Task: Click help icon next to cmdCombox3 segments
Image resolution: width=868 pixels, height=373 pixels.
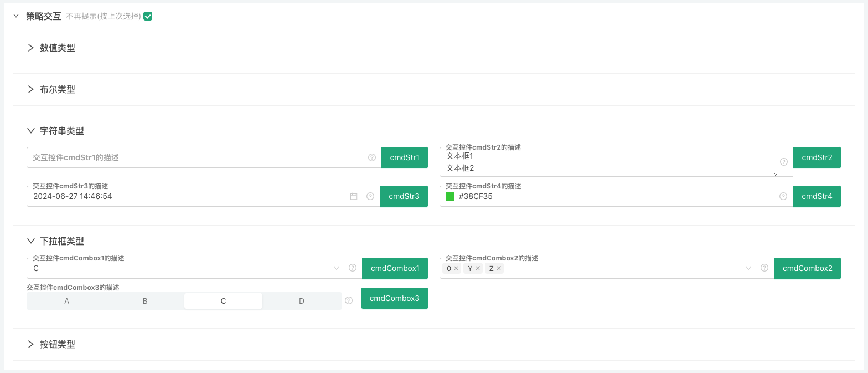Action: click(x=349, y=300)
